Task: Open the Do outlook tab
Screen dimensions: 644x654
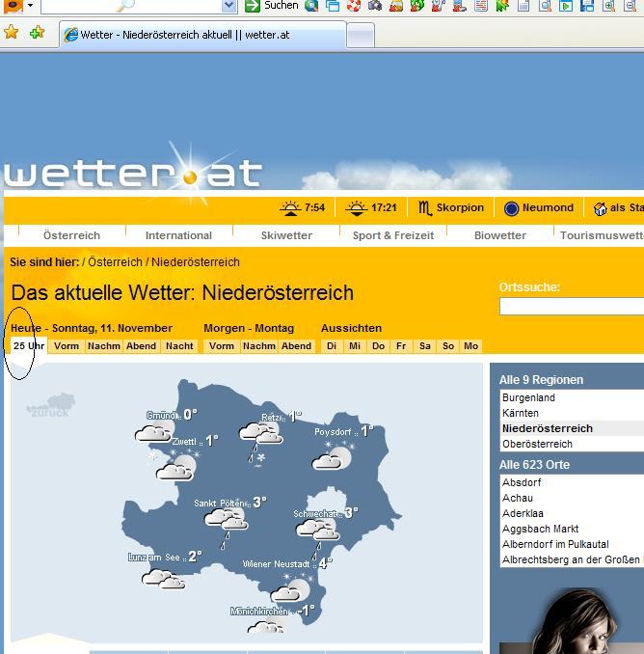Action: 379,345
